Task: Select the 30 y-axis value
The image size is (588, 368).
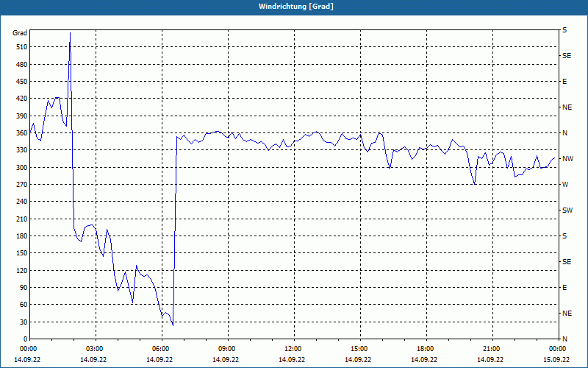Action: (x=24, y=322)
